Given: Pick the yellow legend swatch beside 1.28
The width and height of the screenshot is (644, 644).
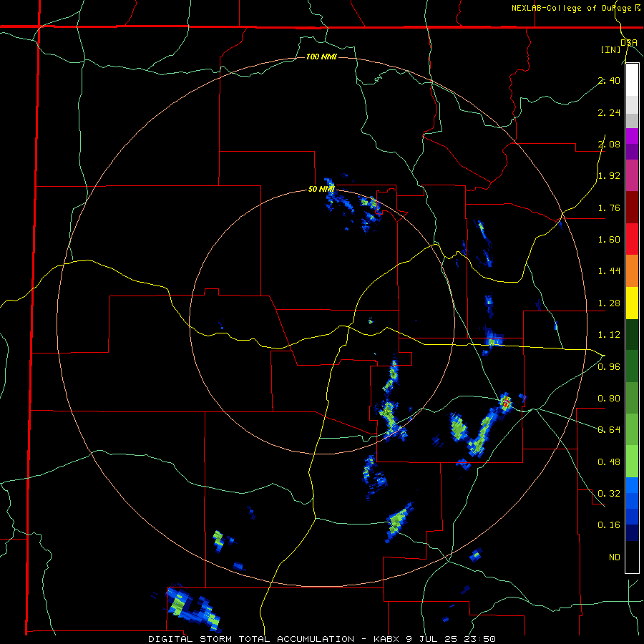Looking at the screenshot, I should (632, 303).
